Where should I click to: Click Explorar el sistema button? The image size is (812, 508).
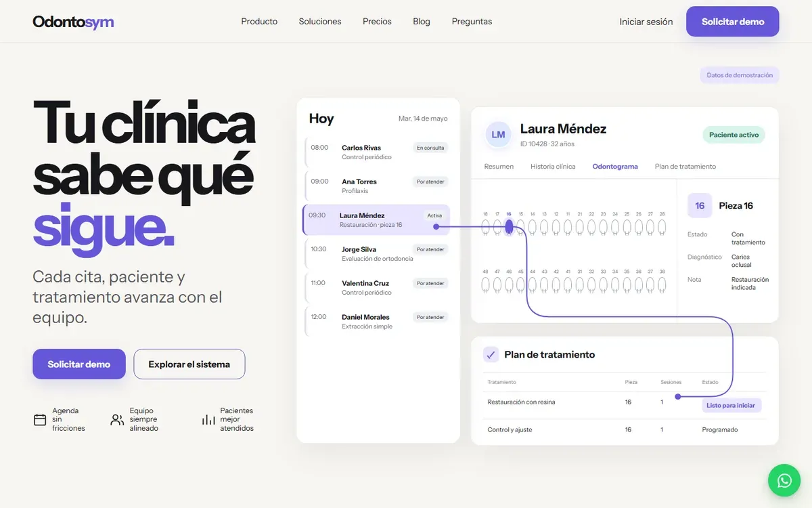(x=189, y=364)
